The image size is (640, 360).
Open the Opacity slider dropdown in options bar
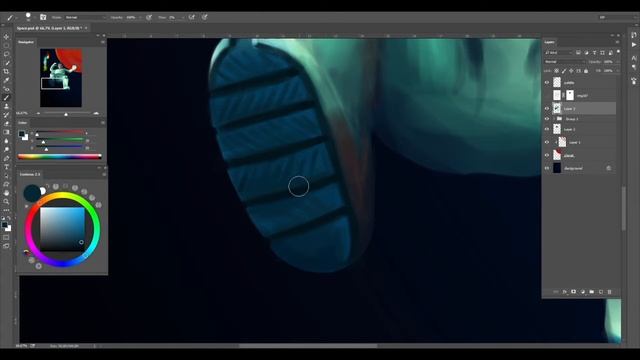pos(140,18)
